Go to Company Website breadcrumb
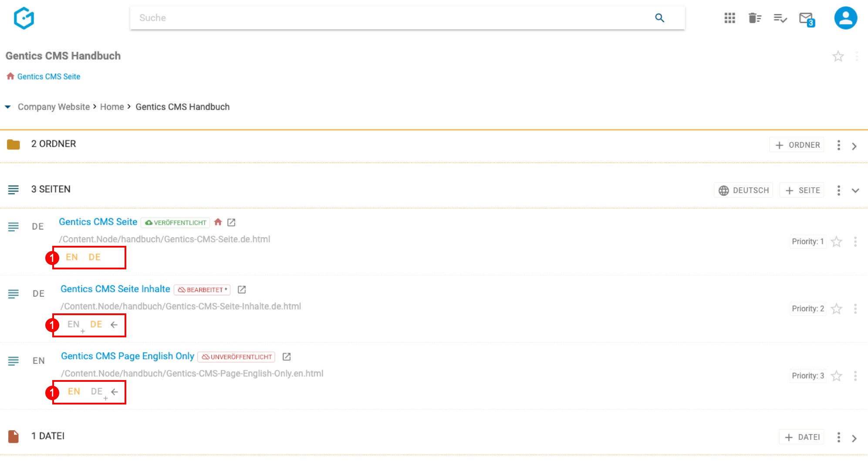Viewport: 868px width, 462px height. click(x=54, y=107)
